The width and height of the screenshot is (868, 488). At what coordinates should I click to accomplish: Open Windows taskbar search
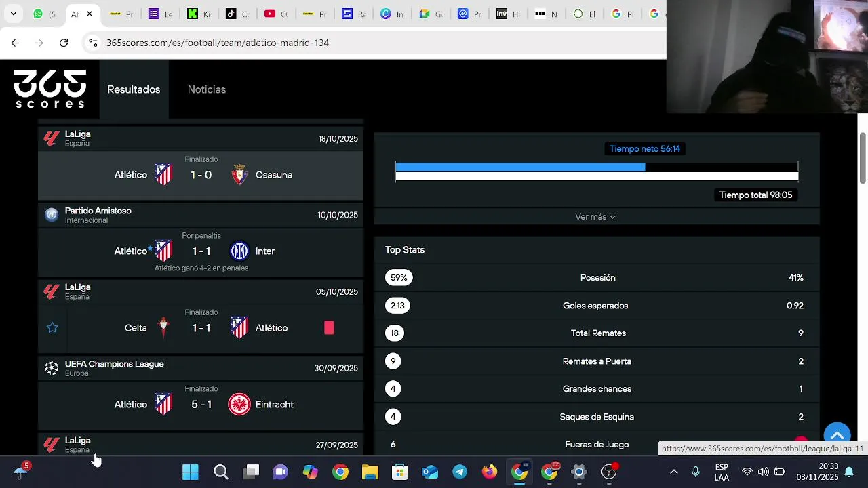[220, 472]
